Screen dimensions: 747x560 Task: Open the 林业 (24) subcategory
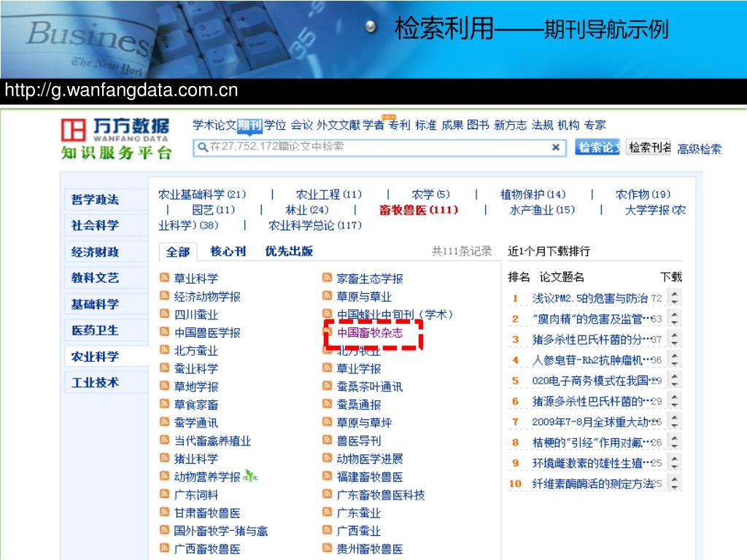tap(307, 209)
